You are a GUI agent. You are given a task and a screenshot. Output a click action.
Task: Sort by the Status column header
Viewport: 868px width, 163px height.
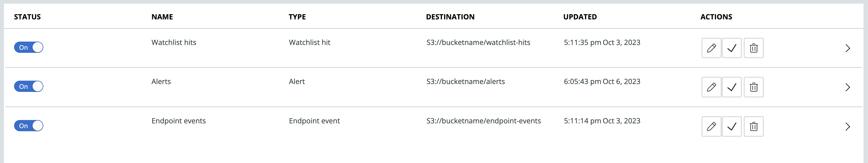click(27, 17)
